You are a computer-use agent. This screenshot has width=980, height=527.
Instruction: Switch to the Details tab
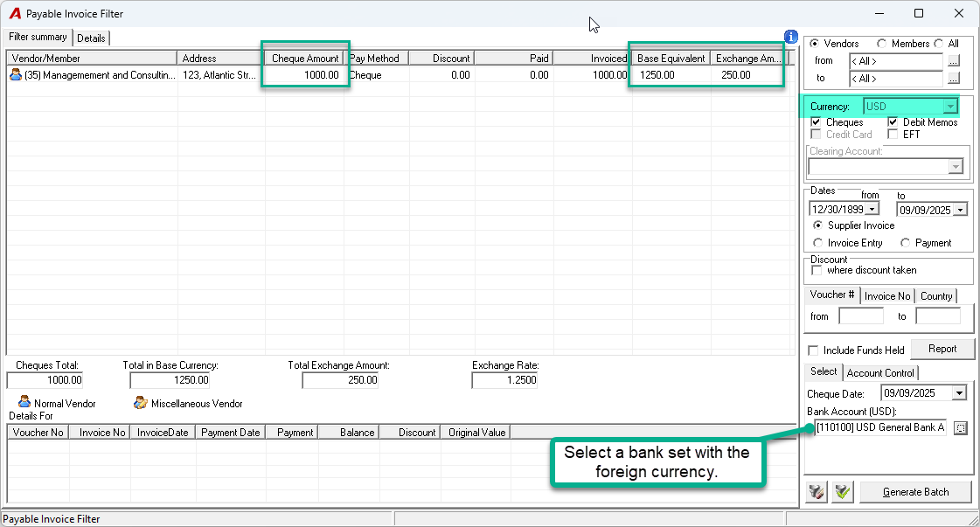click(91, 38)
